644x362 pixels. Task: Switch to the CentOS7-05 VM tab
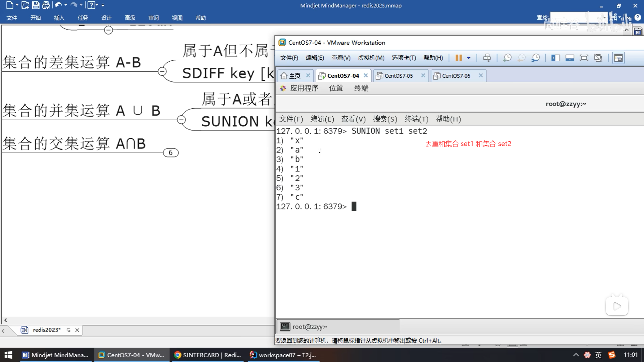coord(398,76)
